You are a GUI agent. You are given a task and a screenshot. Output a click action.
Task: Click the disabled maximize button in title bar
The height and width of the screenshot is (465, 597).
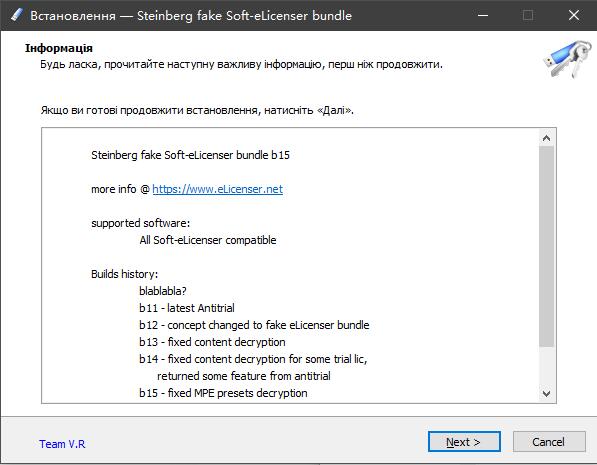click(528, 15)
